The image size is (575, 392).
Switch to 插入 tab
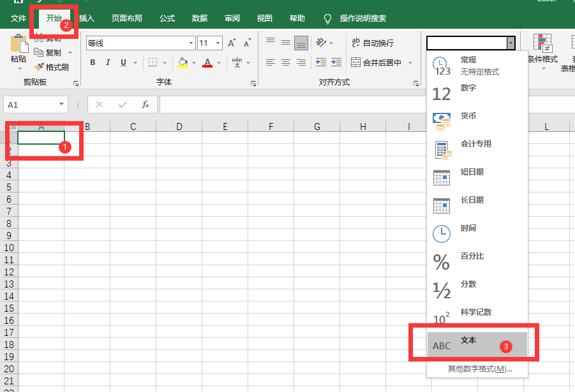pos(87,18)
